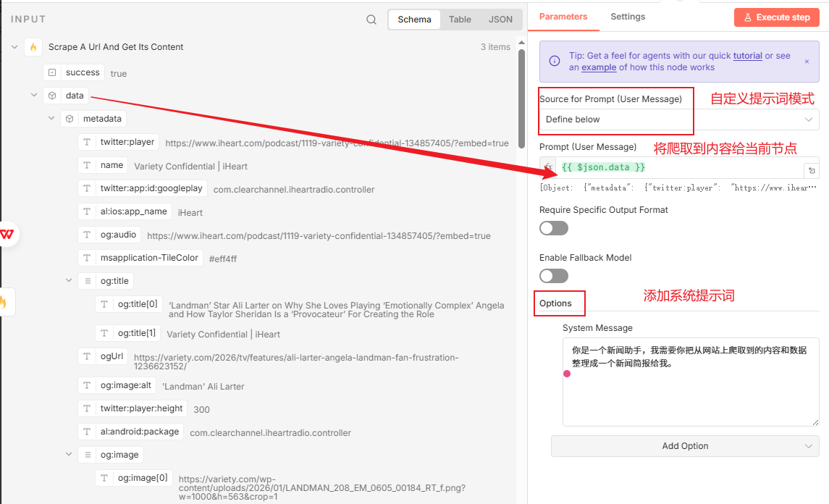
Task: Switch to JSON view tab
Action: [x=500, y=20]
